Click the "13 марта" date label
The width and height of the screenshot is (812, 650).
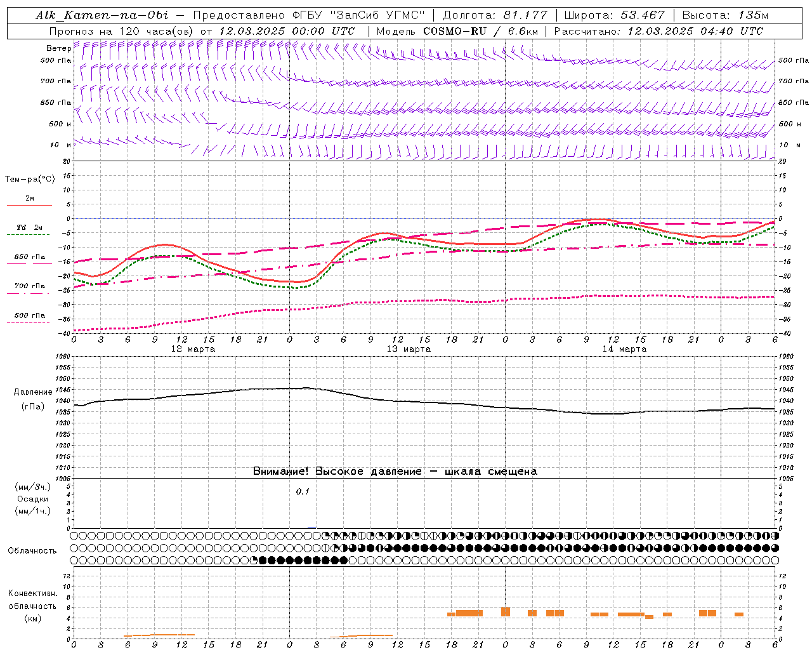point(409,349)
